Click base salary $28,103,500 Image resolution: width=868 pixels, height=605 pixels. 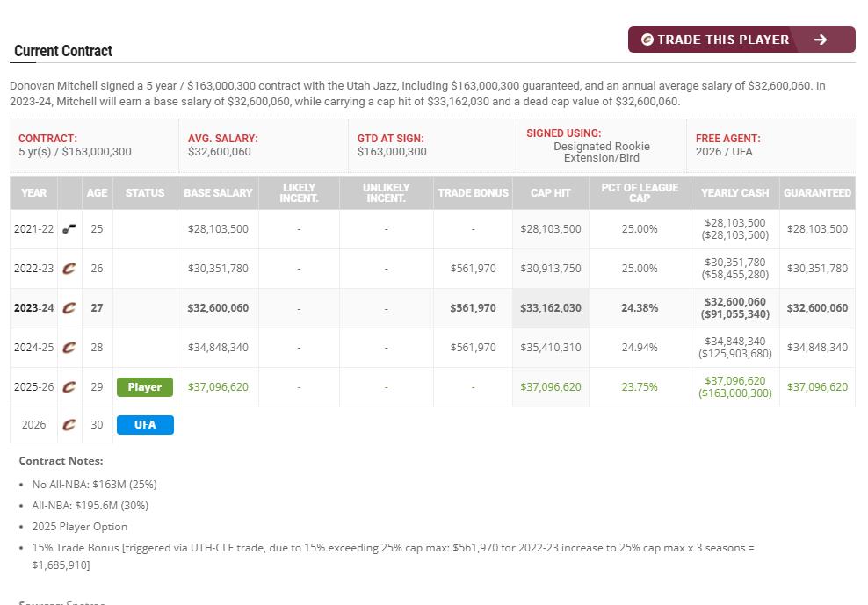[x=218, y=228]
